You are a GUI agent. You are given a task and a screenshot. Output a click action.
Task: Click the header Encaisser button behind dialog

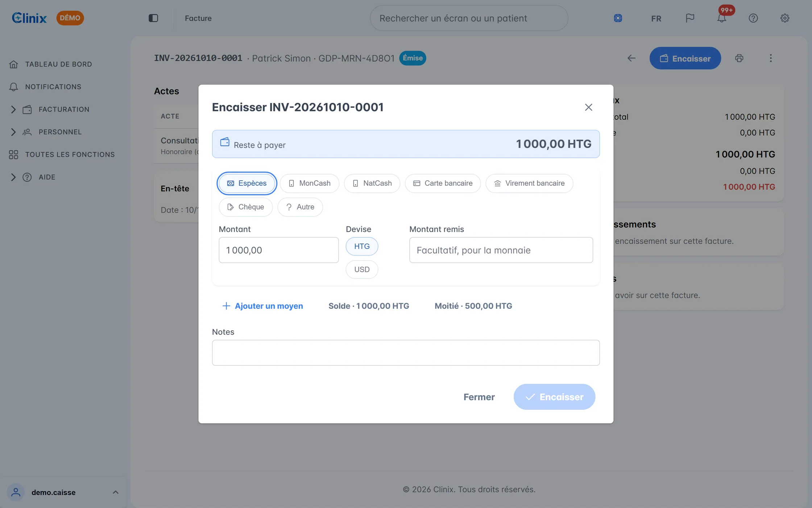point(685,58)
